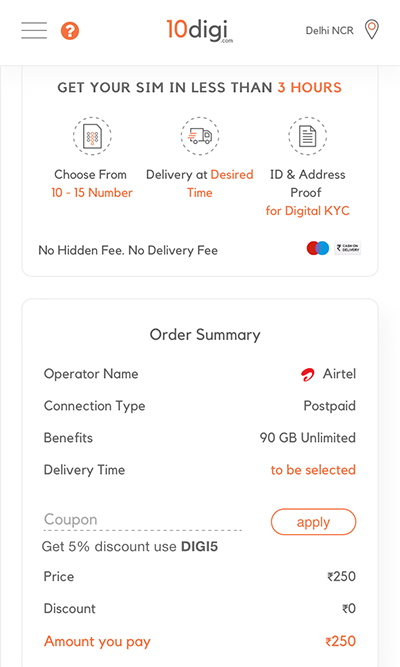Tap the Airtel operator logo
This screenshot has height=667, width=400.
[308, 374]
